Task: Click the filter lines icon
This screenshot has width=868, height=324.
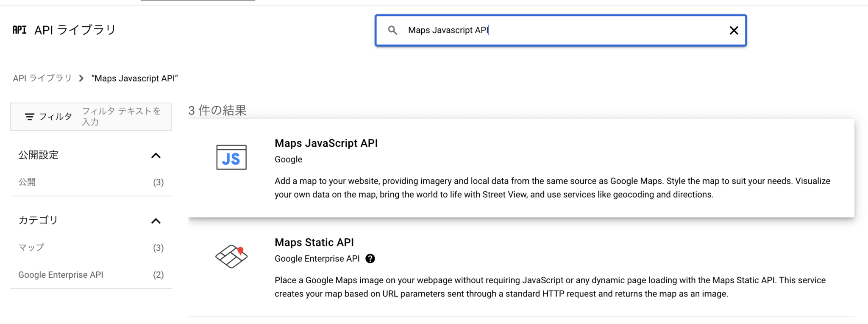Action: pyautogui.click(x=29, y=117)
